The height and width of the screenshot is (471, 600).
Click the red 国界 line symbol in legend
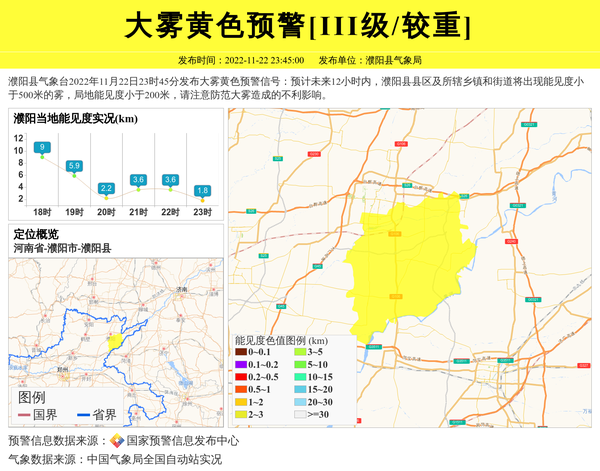click(25, 415)
